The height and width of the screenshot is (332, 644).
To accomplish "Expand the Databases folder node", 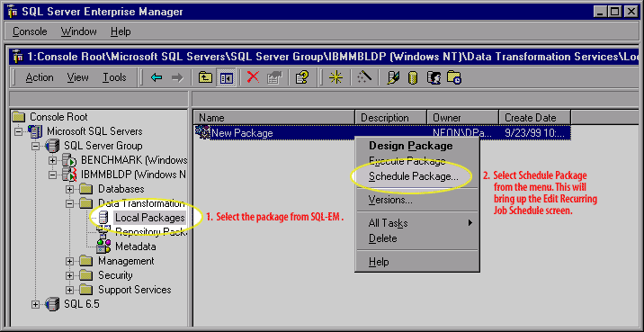I will click(x=69, y=190).
